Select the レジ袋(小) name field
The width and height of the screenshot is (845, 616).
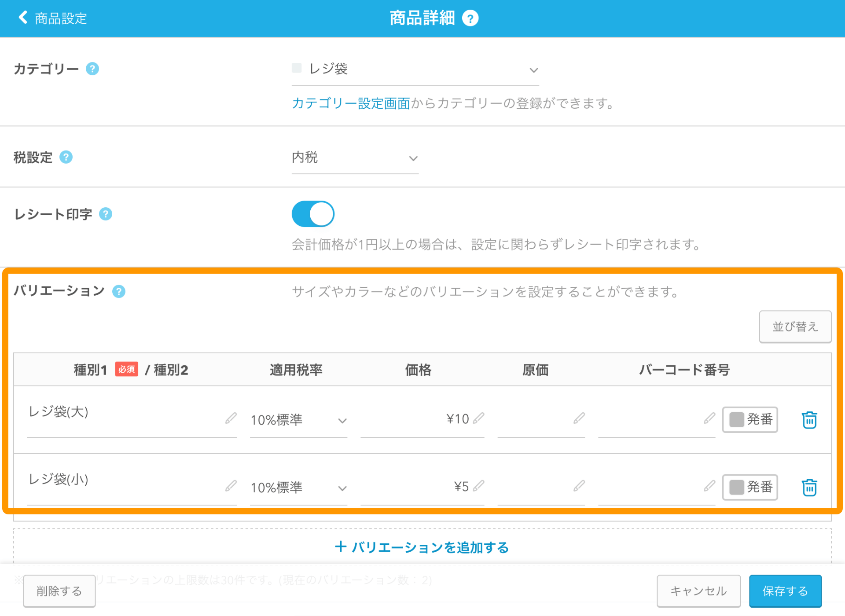tap(132, 486)
